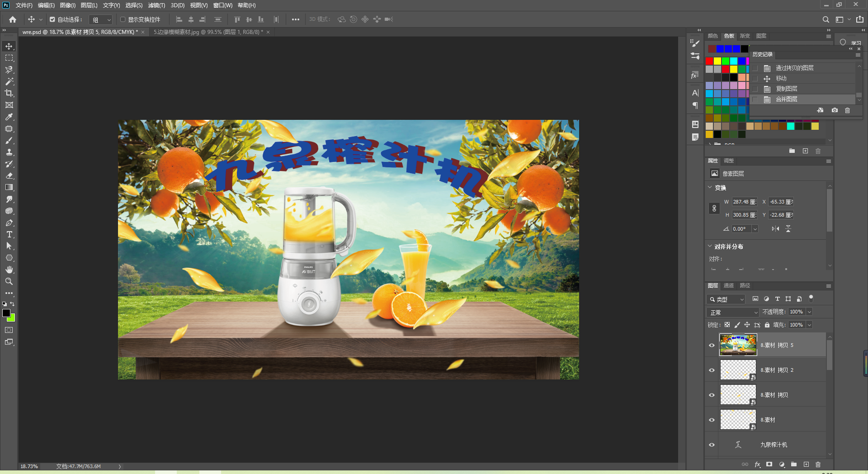The width and height of the screenshot is (868, 474).
Task: Click the green background color swatch
Action: [13, 318]
